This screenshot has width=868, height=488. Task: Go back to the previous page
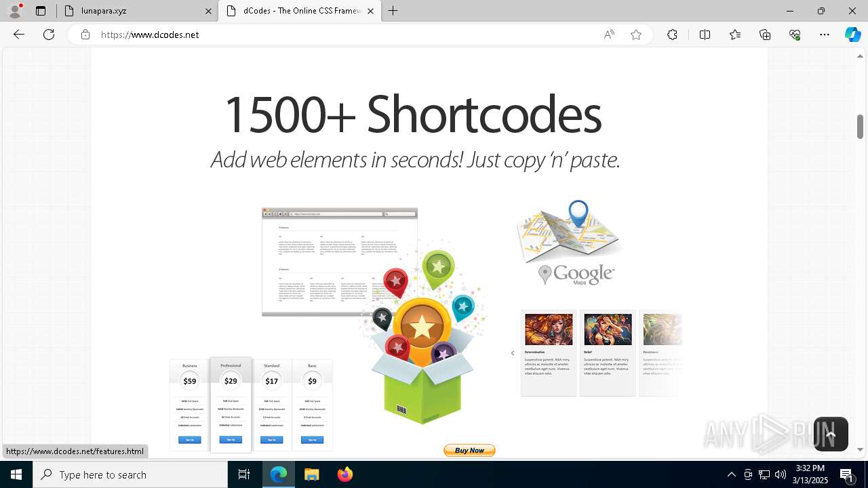[x=19, y=35]
